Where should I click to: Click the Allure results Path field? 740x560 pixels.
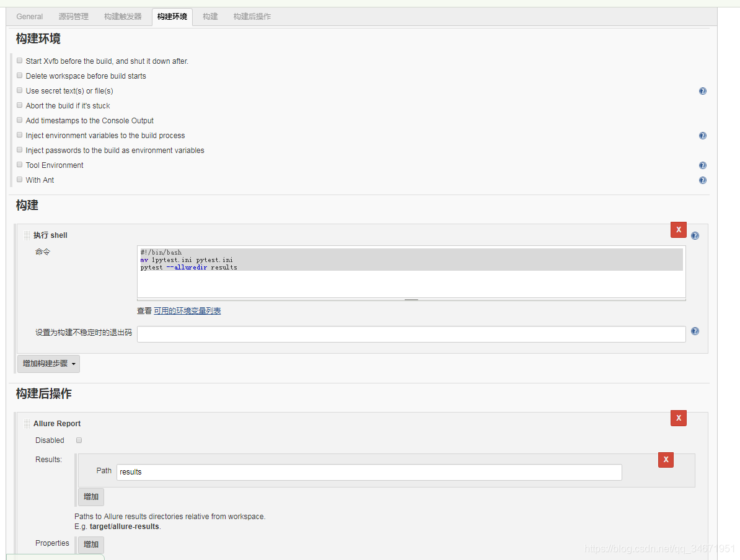point(369,472)
